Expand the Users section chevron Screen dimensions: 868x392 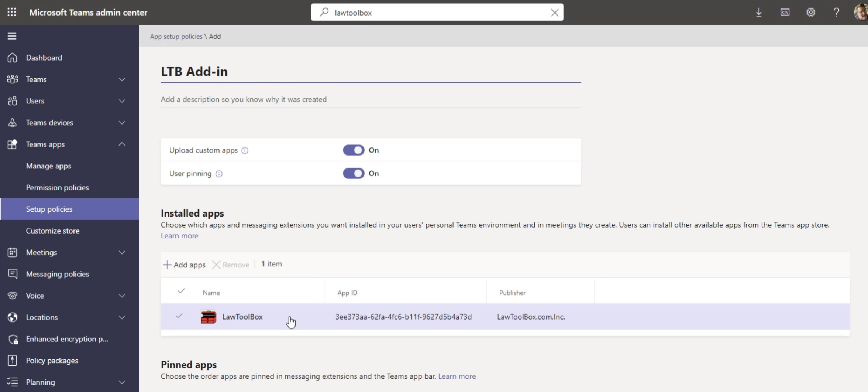pos(122,101)
